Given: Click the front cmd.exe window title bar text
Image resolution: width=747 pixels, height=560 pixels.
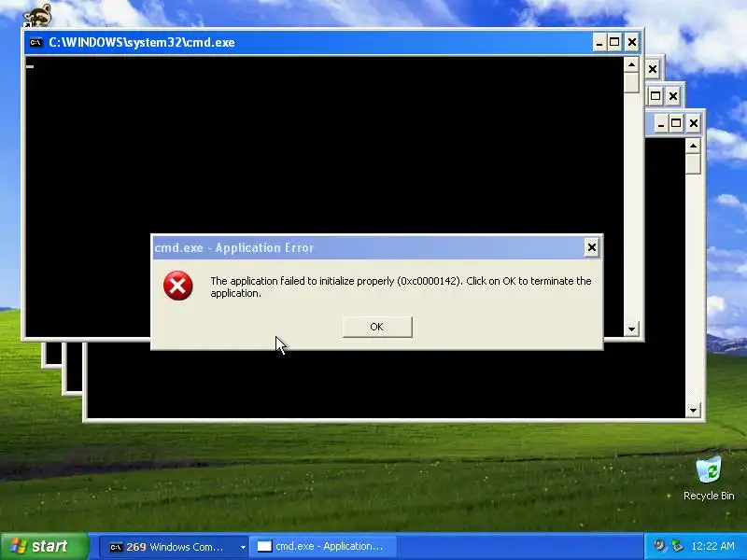Looking at the screenshot, I should tap(142, 42).
